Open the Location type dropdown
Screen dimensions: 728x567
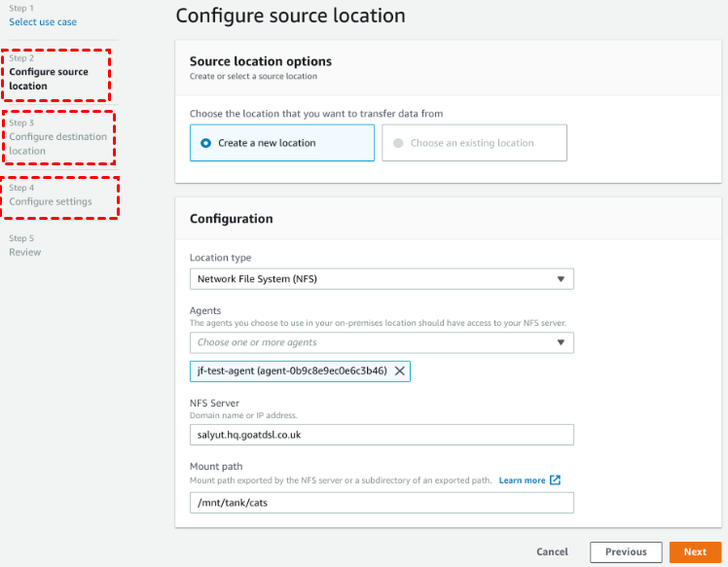[381, 279]
